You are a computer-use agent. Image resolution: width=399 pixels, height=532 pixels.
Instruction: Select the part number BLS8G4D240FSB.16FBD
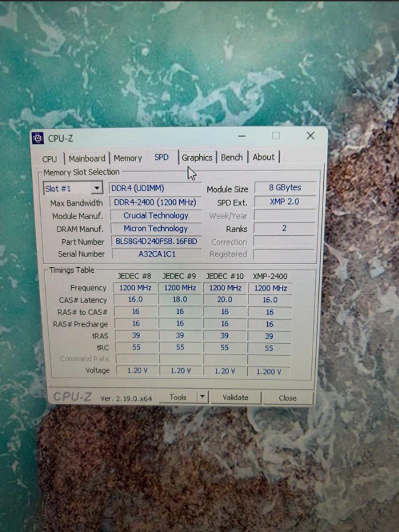pos(156,241)
